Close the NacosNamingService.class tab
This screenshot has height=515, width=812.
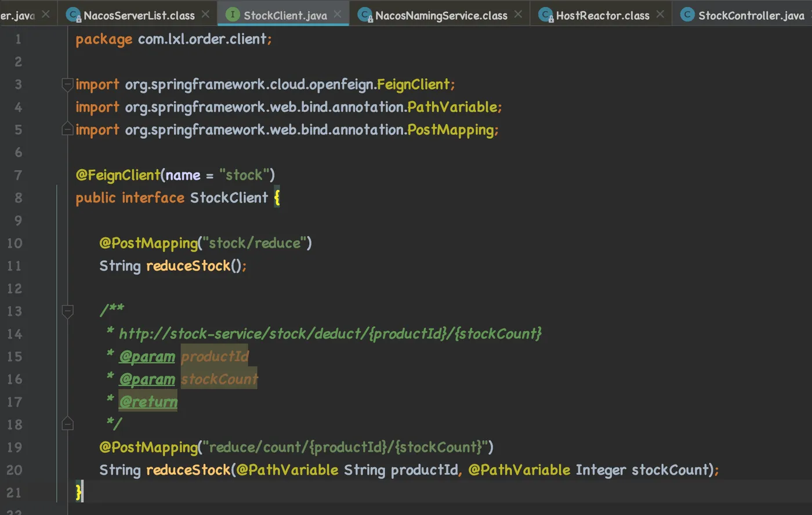(518, 14)
